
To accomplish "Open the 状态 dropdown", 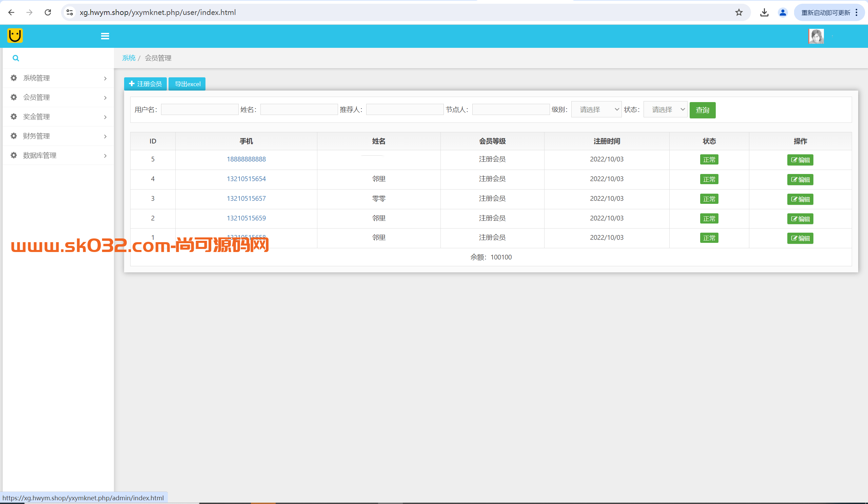I will click(x=666, y=110).
